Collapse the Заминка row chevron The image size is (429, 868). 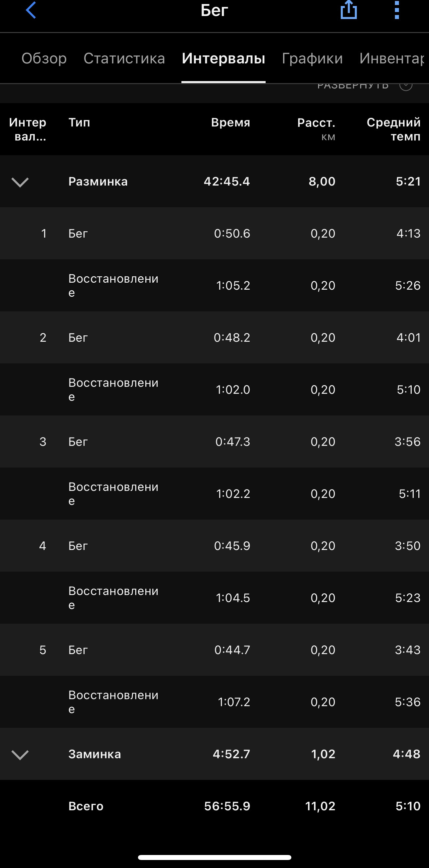20,754
